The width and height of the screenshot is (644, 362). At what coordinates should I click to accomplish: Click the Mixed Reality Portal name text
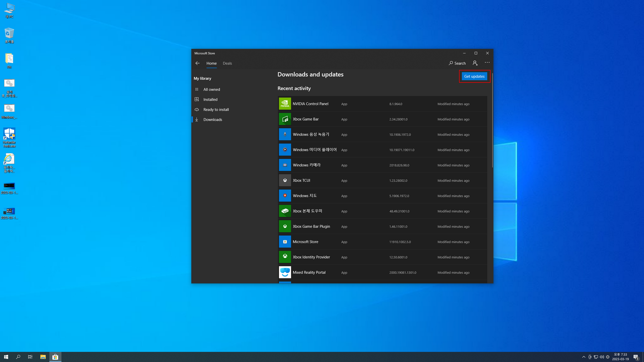point(309,272)
